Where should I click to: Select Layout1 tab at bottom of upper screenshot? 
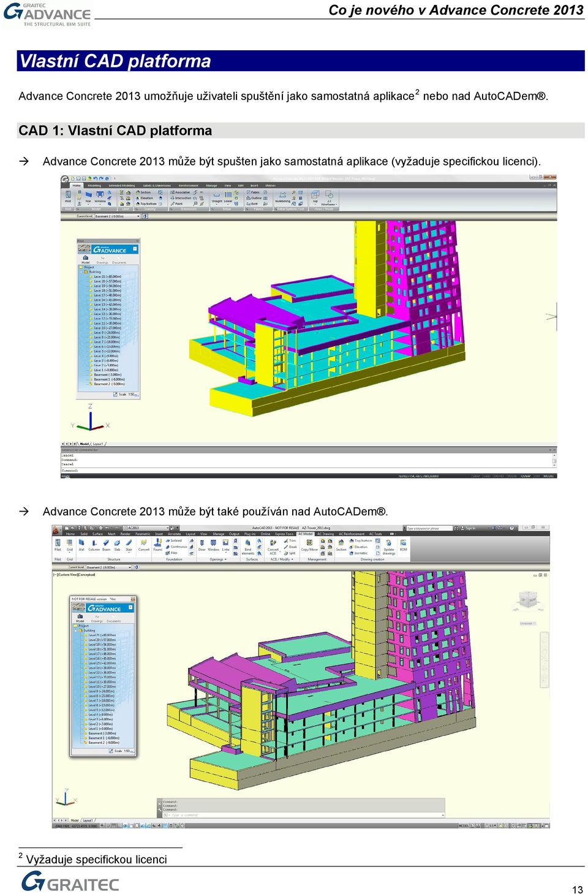98,444
